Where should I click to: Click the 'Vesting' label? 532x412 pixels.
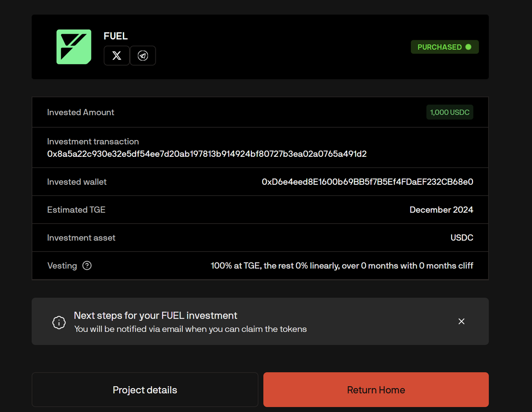tap(62, 266)
